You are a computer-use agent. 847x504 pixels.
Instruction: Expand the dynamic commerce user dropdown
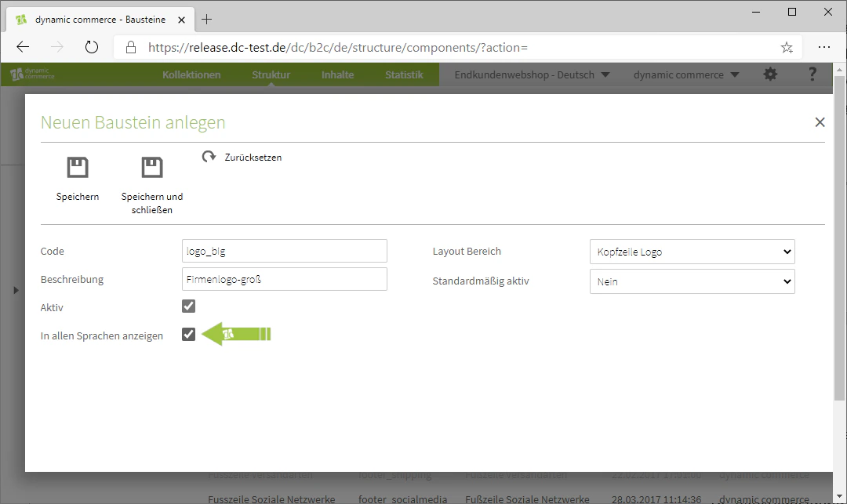coord(686,74)
